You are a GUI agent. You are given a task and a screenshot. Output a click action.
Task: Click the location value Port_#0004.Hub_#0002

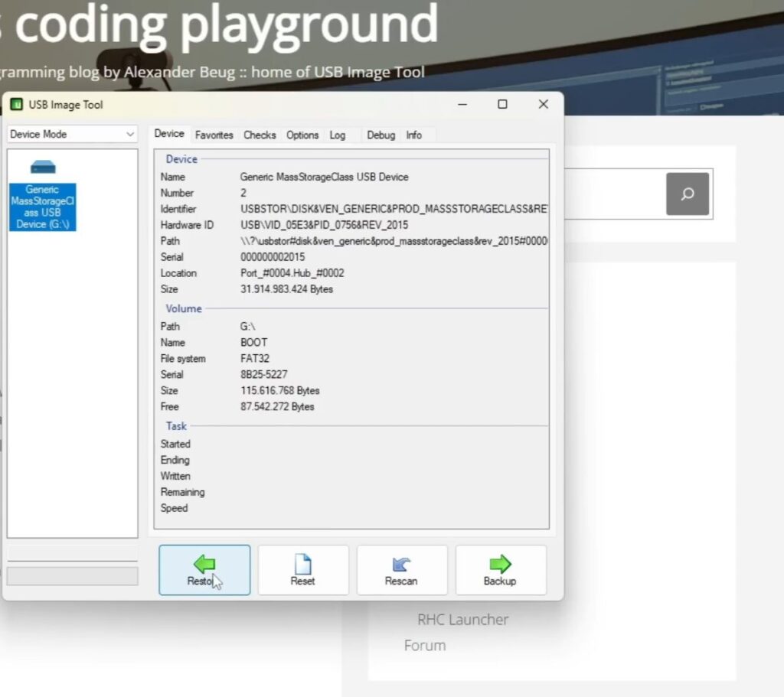(292, 273)
